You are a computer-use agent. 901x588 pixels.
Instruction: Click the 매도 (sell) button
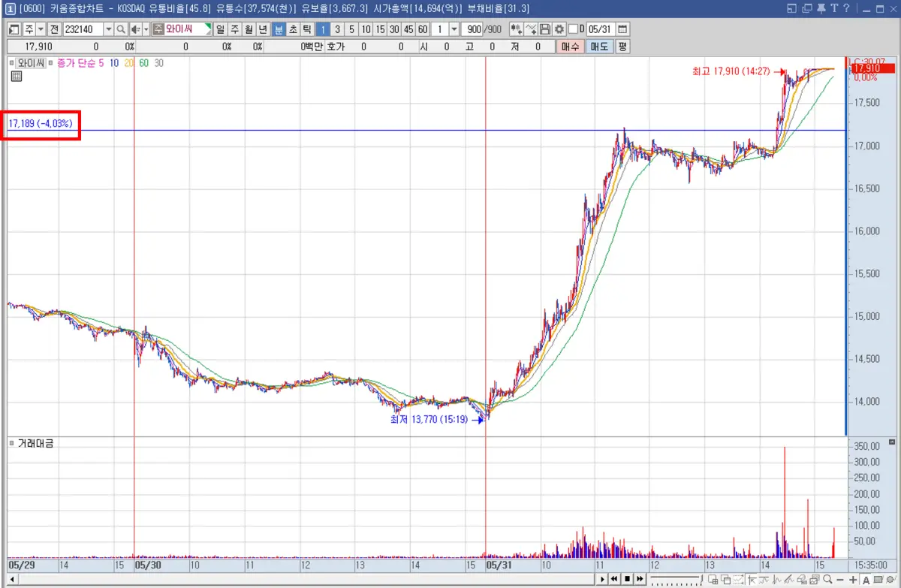tap(598, 47)
